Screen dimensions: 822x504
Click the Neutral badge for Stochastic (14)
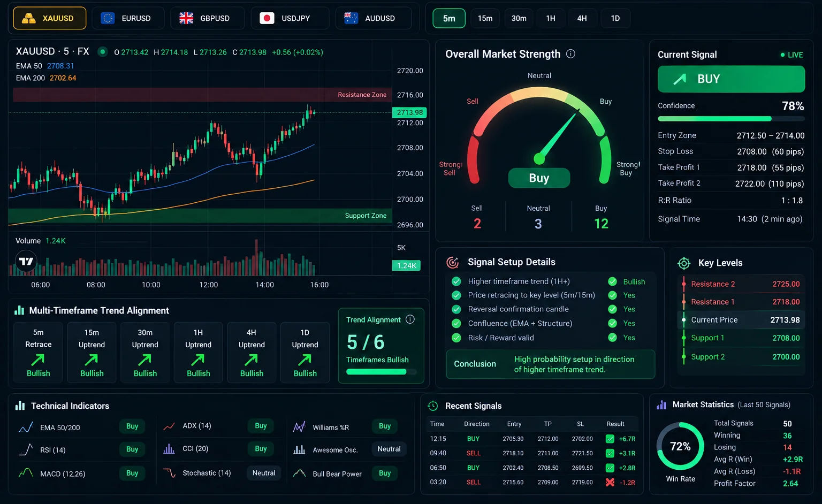point(264,473)
